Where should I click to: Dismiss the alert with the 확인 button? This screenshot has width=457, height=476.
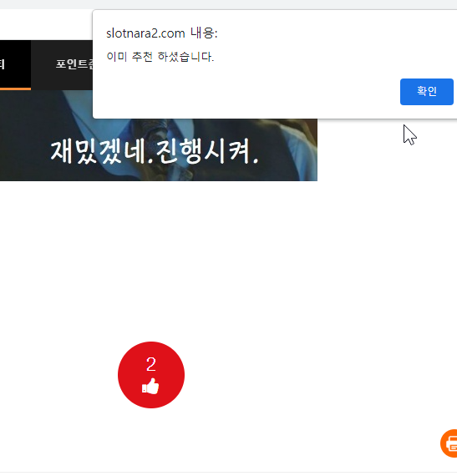tap(427, 92)
